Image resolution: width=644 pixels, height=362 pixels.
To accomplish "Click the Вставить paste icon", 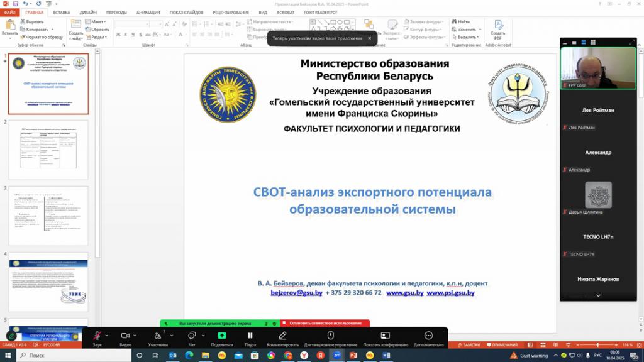I will click(10, 25).
